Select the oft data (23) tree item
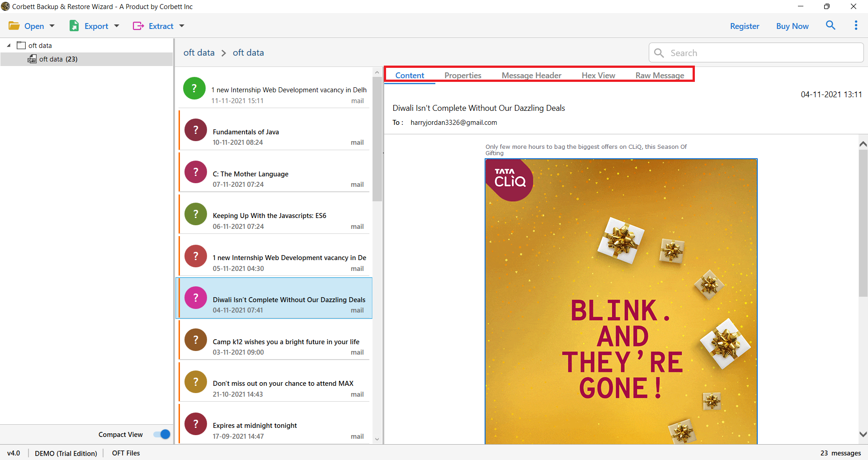The image size is (868, 460). coord(86,59)
